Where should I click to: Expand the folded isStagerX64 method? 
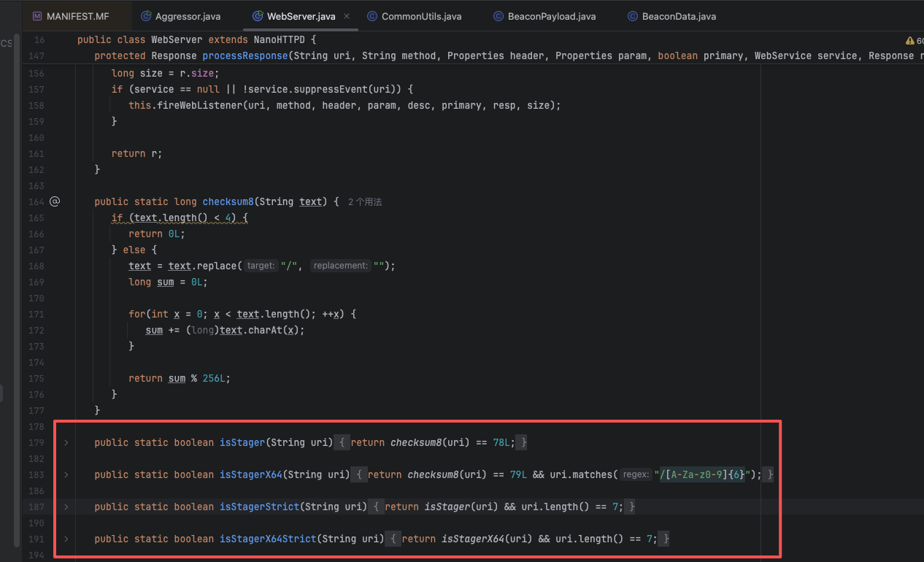[x=66, y=475]
